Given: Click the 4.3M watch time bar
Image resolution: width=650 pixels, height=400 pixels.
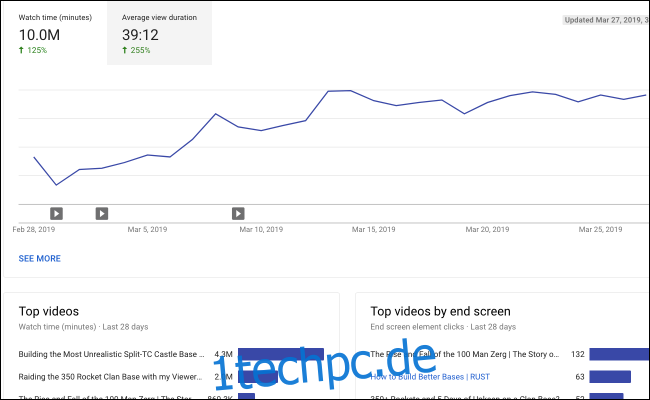Looking at the screenshot, I should tap(280, 354).
